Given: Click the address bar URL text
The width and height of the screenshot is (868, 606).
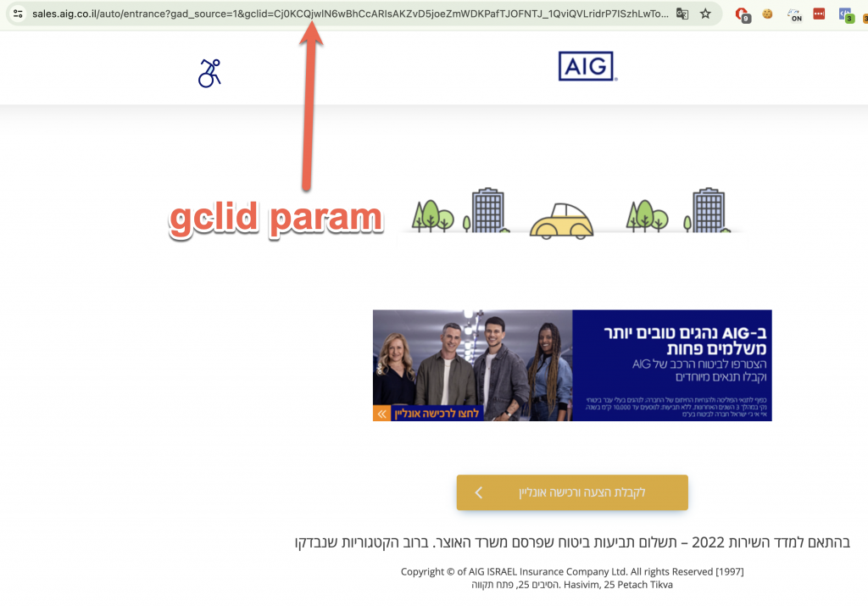Looking at the screenshot, I should pyautogui.click(x=350, y=14).
